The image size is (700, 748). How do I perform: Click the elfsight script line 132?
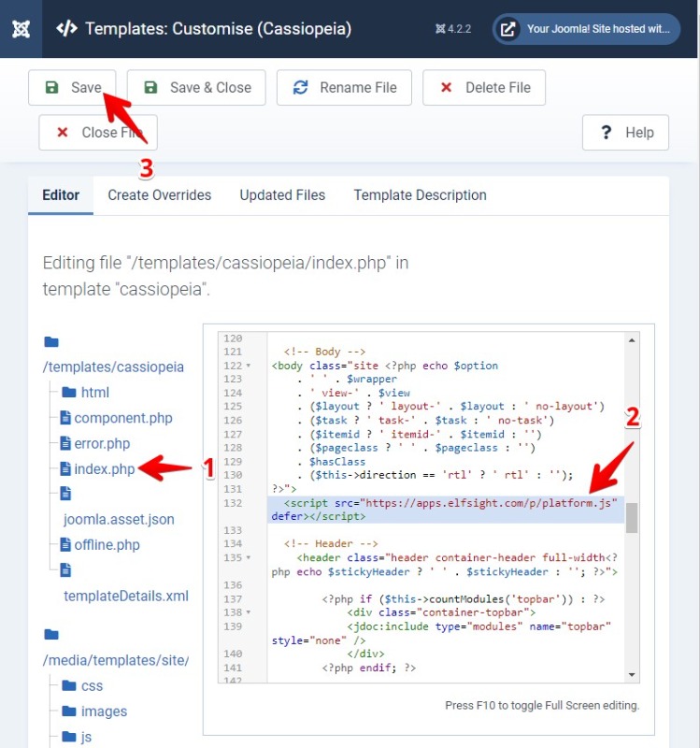click(x=446, y=510)
